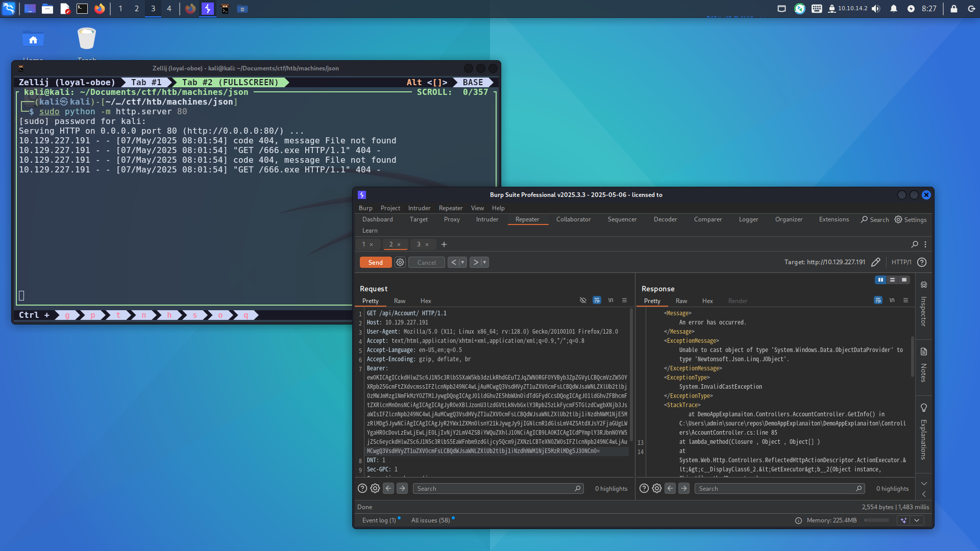Click the add new Repeater tab plus
The width and height of the screenshot is (980, 551).
(444, 244)
